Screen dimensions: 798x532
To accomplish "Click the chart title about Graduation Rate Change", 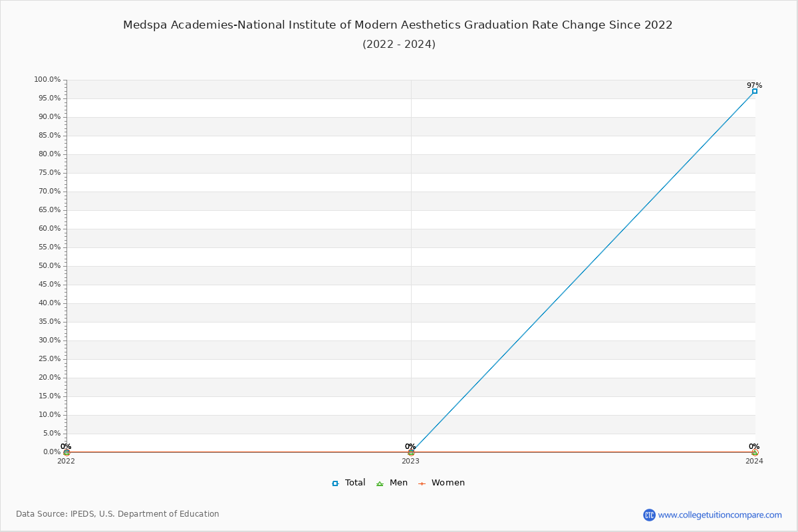I will point(398,25).
